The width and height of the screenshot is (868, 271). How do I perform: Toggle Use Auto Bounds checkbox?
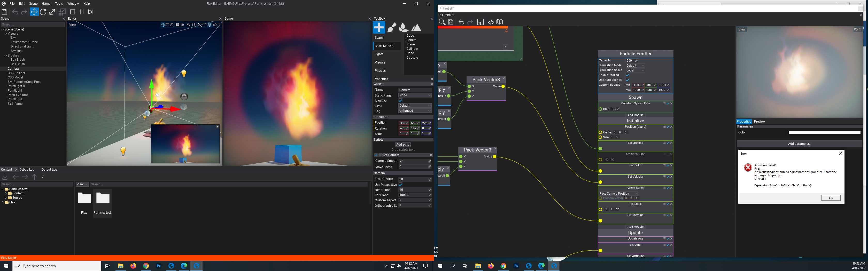click(628, 80)
